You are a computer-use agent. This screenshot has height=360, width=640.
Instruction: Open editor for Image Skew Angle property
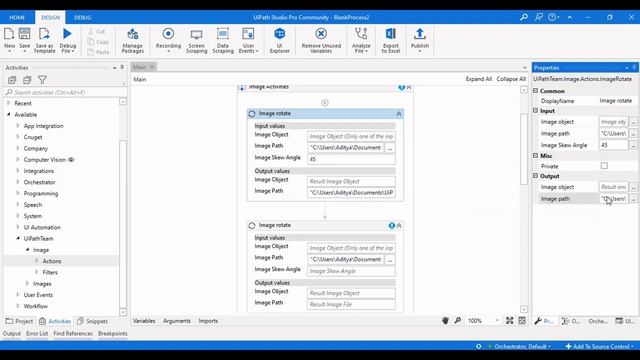pos(633,145)
